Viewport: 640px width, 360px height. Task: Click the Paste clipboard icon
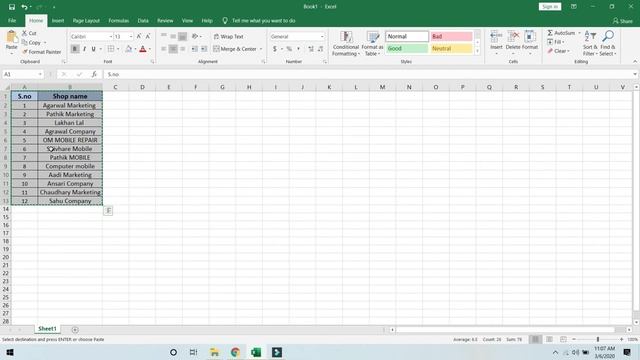coord(11,37)
